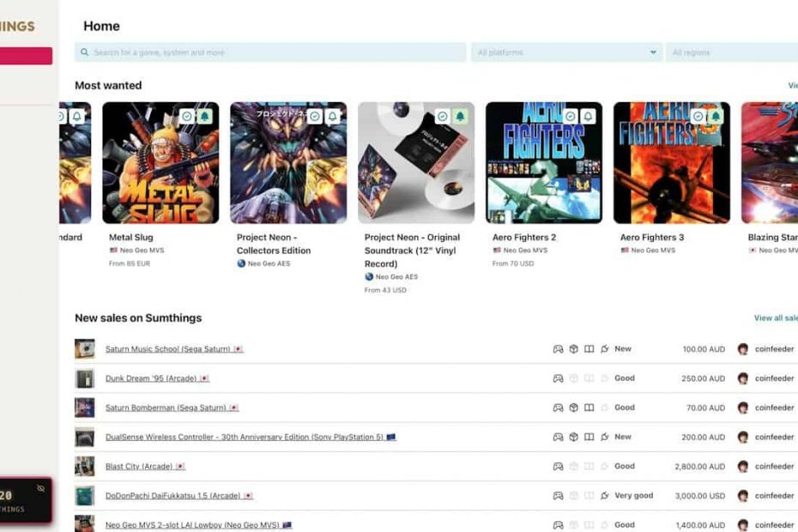Screen dimensions: 798x532
Task: Click the bell icon on Metal Slug card
Action: pyautogui.click(x=204, y=116)
